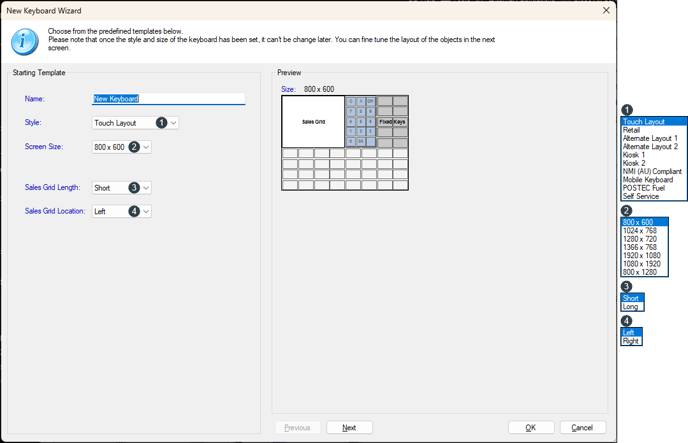Viewport: 688px width, 443px height.
Task: Click the Fixed Keys block in preview
Action: click(x=392, y=122)
